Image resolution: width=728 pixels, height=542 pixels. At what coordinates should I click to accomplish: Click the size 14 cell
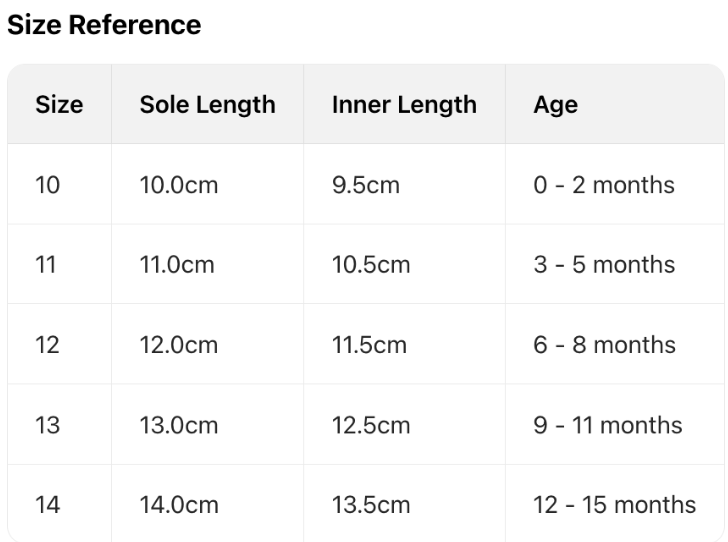click(47, 505)
